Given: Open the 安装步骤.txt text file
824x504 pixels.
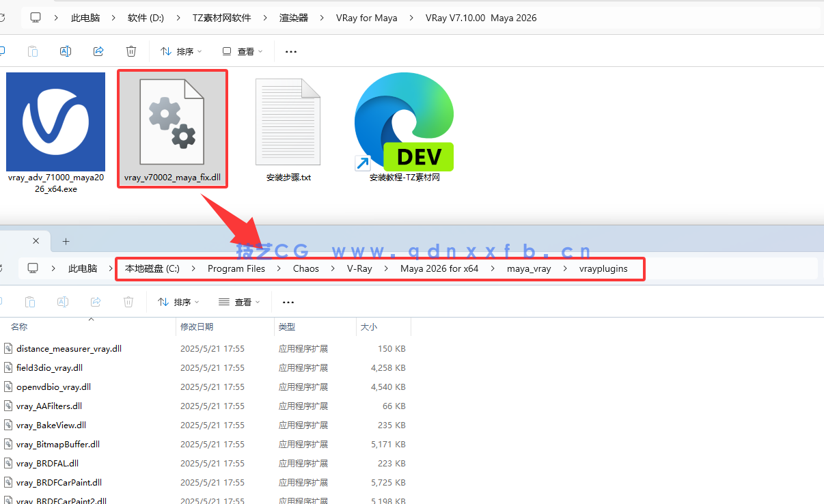Looking at the screenshot, I should tap(288, 122).
